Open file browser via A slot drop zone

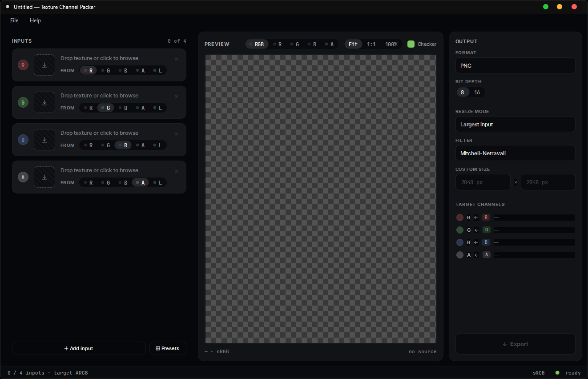(x=44, y=177)
